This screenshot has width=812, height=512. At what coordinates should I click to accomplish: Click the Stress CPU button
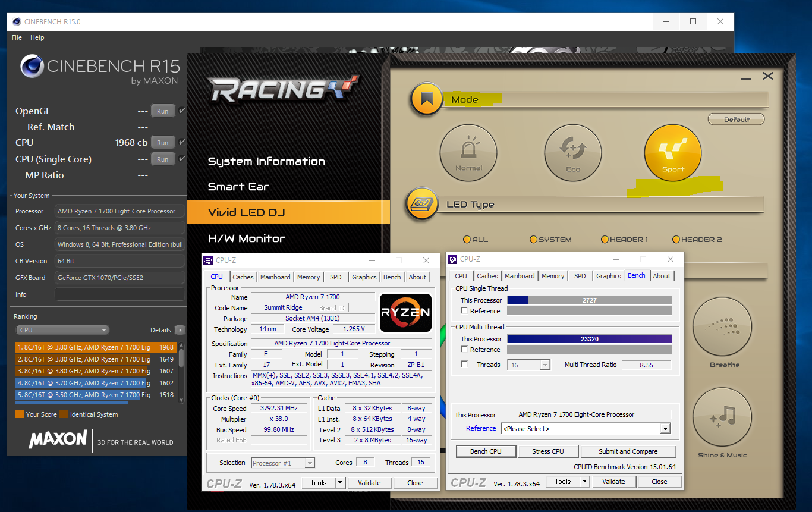548,451
